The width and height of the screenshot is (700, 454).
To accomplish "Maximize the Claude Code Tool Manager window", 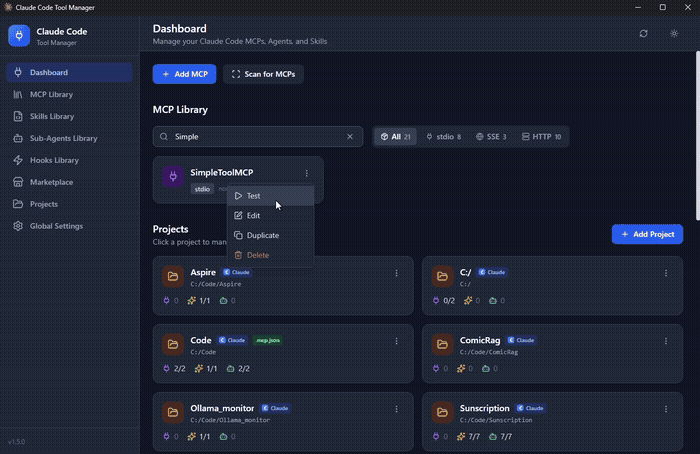I will [x=662, y=7].
